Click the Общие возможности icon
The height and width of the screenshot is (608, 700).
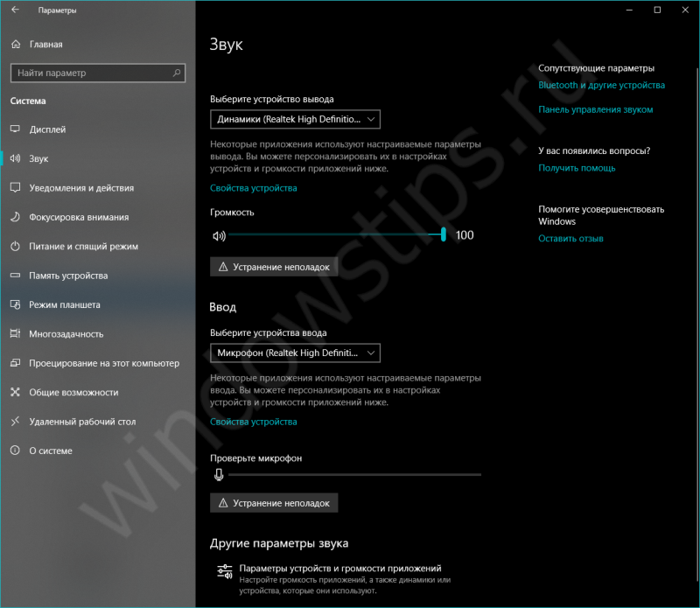[x=15, y=392]
